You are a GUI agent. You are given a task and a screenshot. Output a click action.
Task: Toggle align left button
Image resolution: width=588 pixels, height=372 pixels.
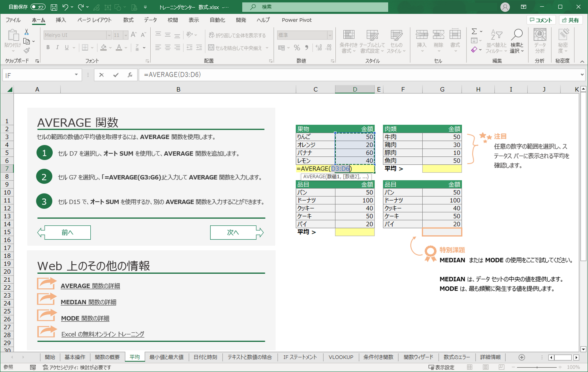[158, 48]
